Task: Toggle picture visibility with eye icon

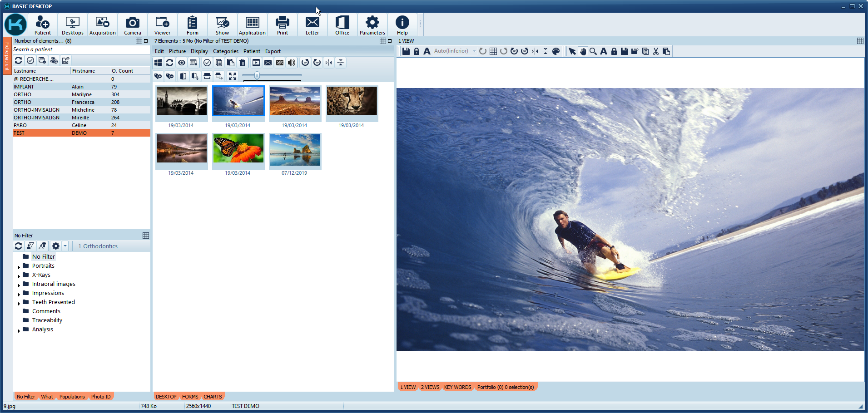Action: pyautogui.click(x=182, y=63)
